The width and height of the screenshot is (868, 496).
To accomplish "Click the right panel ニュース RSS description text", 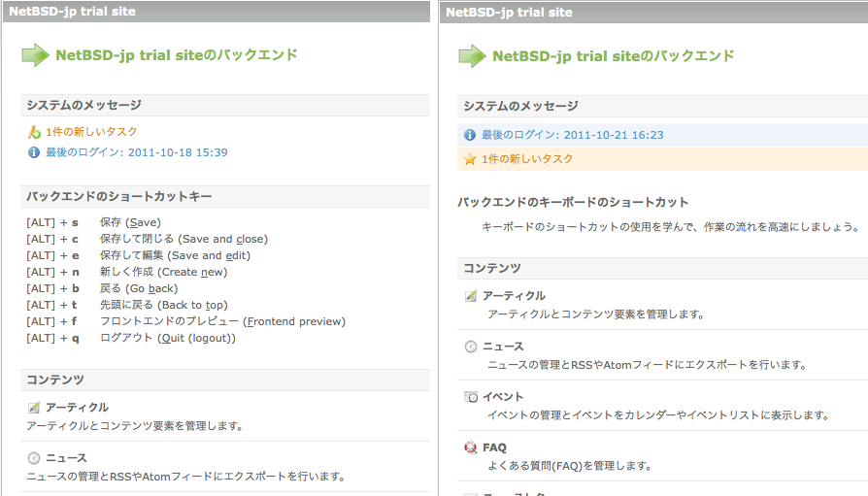I will pyautogui.click(x=648, y=365).
